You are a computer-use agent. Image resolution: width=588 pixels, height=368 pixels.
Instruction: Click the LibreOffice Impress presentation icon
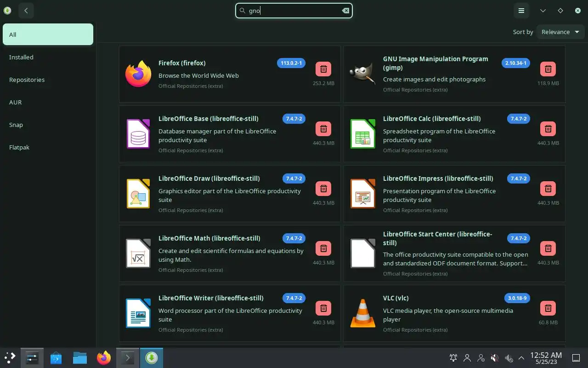point(362,194)
